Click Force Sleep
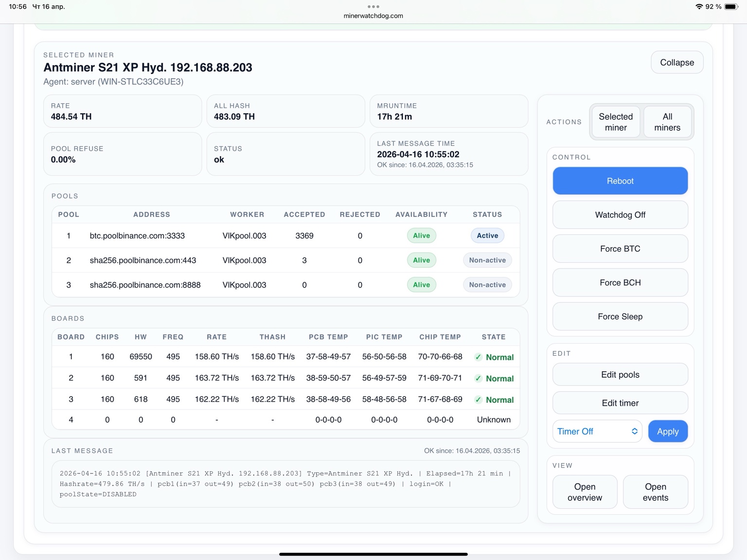The width and height of the screenshot is (747, 560). (x=620, y=317)
